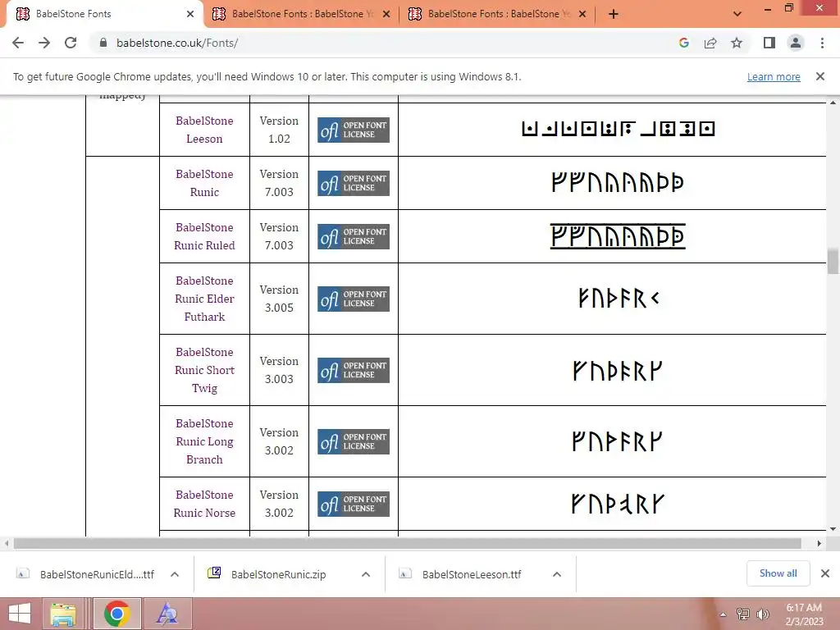
Task: Open Chrome's three-dot menu
Action: point(822,43)
